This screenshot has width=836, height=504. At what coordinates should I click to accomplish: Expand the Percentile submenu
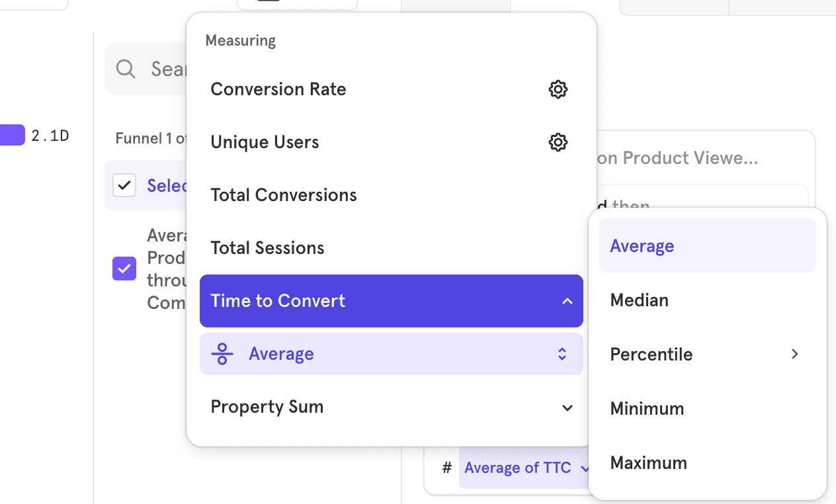[x=795, y=354]
